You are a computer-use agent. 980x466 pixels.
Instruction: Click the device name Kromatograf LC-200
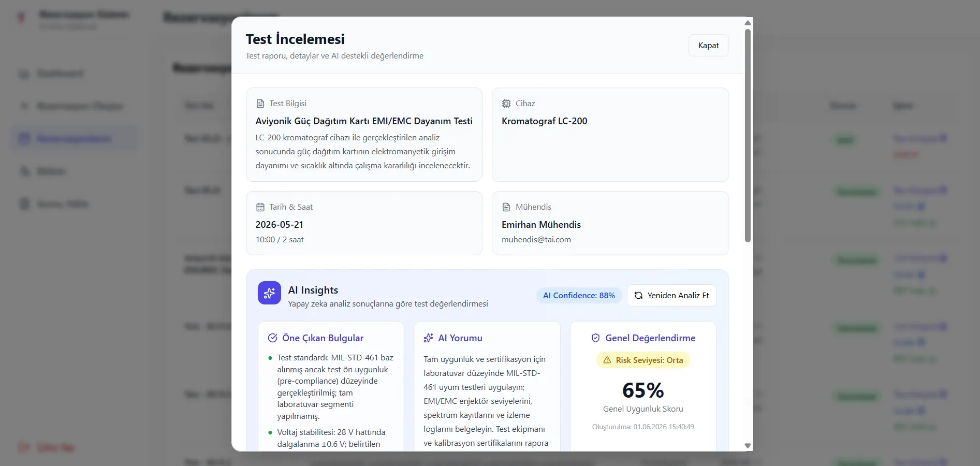click(545, 121)
